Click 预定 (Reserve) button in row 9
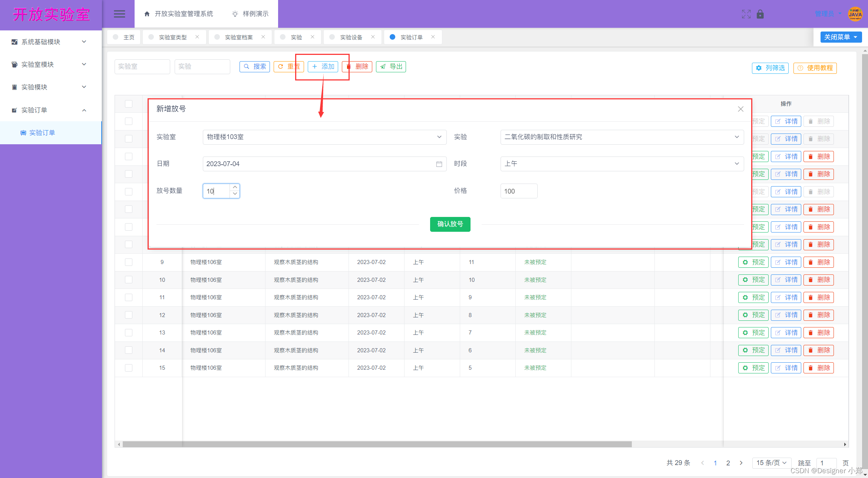 click(755, 262)
